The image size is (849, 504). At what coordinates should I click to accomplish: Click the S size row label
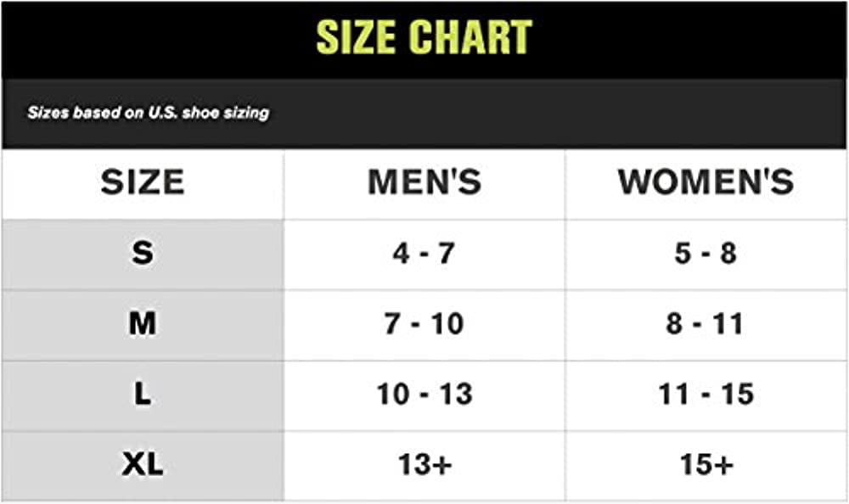143,253
